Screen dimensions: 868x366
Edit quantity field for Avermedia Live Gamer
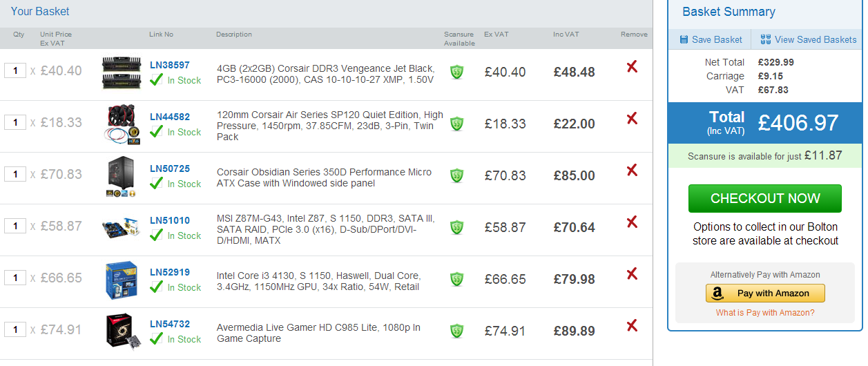[x=15, y=329]
